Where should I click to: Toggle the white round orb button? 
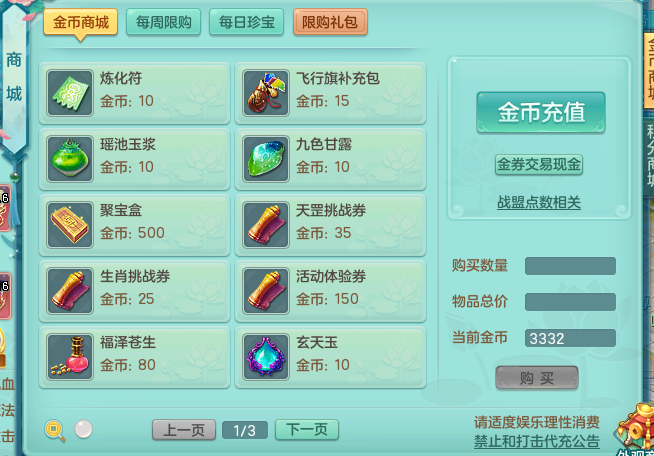pyautogui.click(x=83, y=429)
